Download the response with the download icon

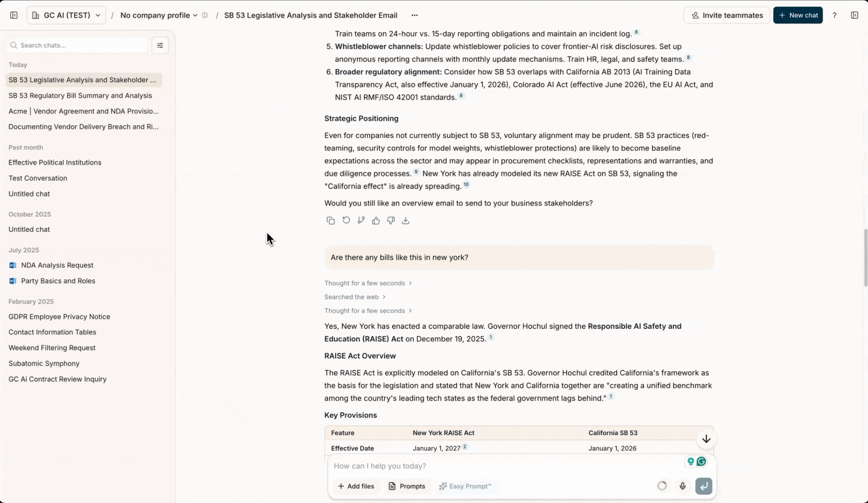point(406,221)
